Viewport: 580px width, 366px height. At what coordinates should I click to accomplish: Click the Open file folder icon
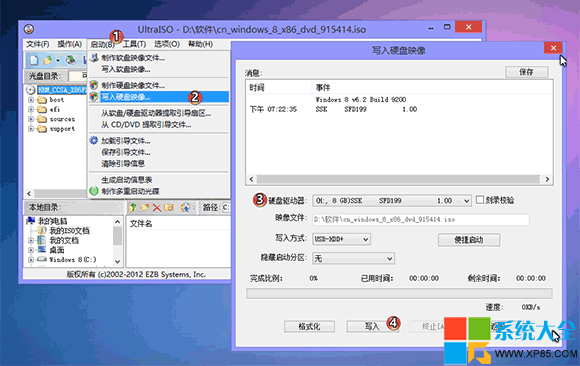pyautogui.click(x=47, y=60)
